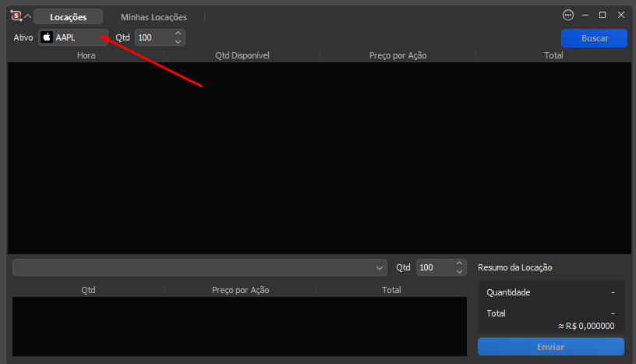Screen dimensions: 636x364
Task: Increase the top Qtd value with the up arrow
Action: pyautogui.click(x=178, y=34)
